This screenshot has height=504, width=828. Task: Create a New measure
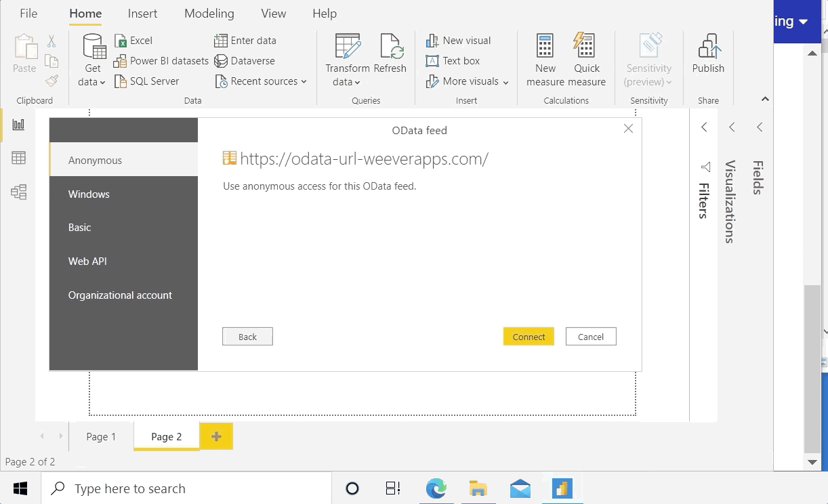coord(545,60)
